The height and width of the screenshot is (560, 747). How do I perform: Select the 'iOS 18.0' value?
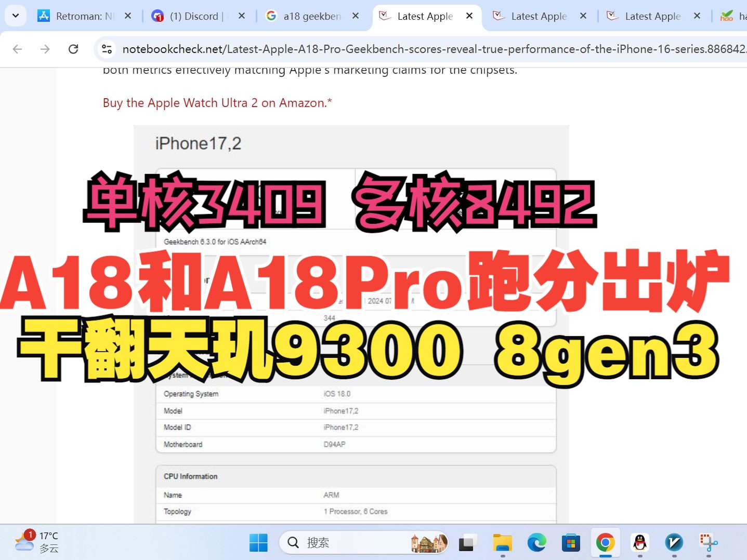click(x=337, y=394)
